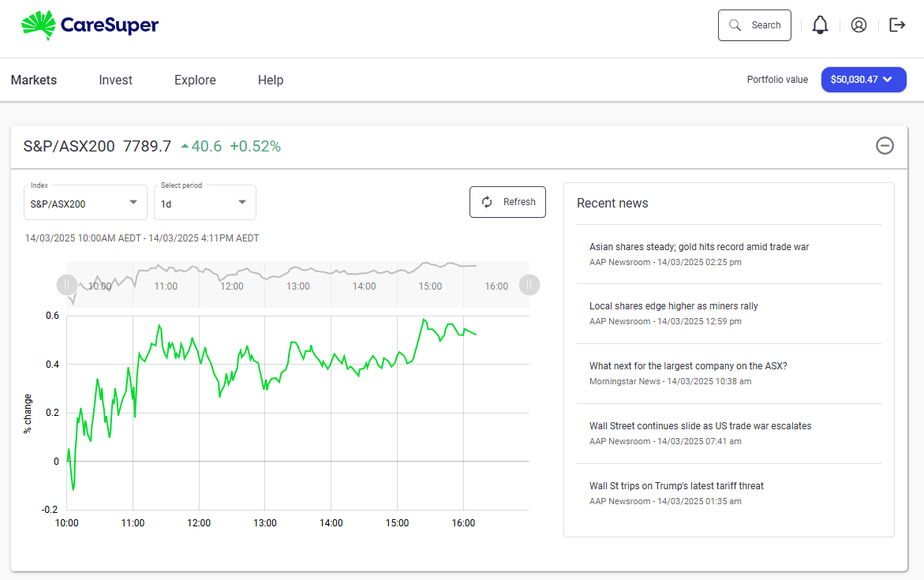This screenshot has width=924, height=580.
Task: Click the 13:00 label in range navigator
Action: (x=298, y=286)
